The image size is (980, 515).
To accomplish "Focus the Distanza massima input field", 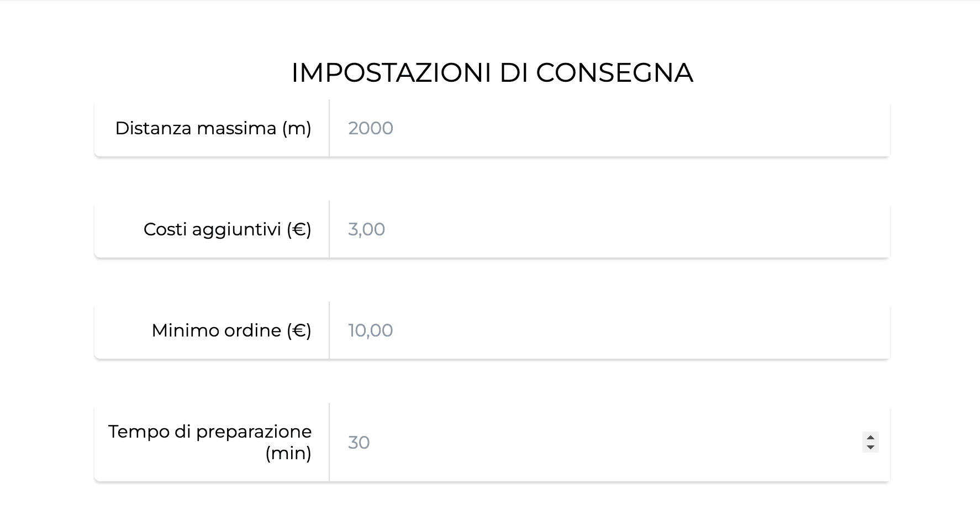I will [x=609, y=128].
